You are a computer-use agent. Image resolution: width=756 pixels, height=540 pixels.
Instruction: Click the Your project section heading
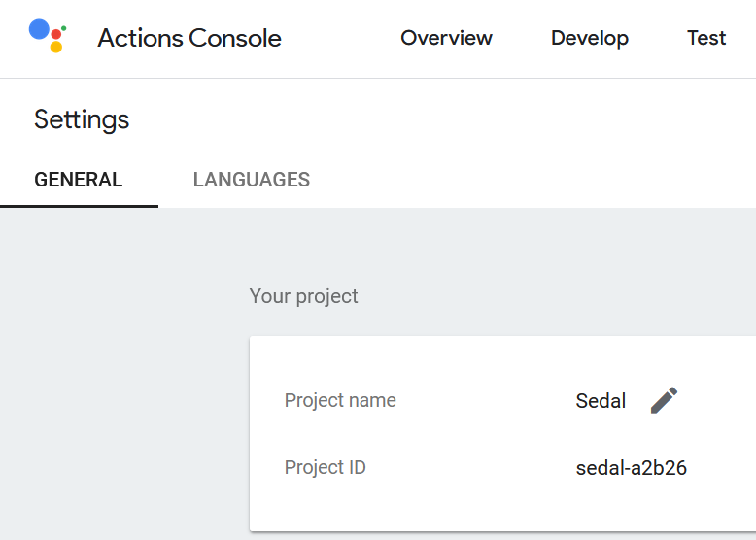303,297
